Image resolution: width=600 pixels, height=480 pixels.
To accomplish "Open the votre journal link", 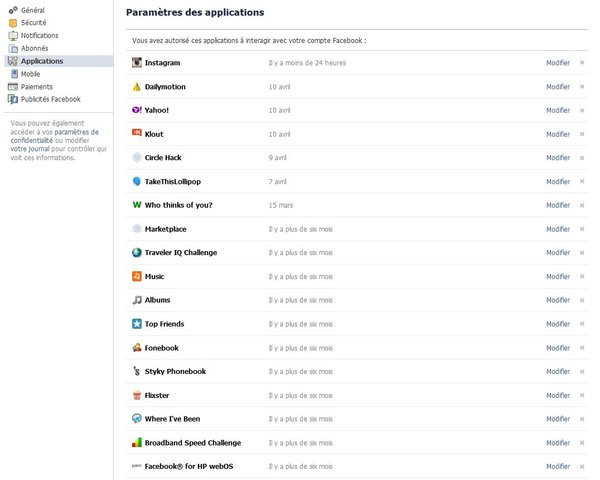I will pyautogui.click(x=30, y=149).
